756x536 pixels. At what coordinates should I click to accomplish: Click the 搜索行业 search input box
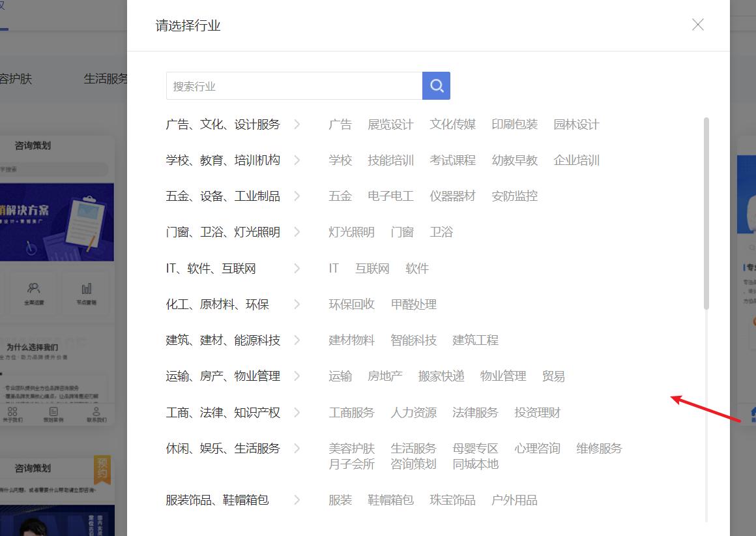(x=293, y=85)
